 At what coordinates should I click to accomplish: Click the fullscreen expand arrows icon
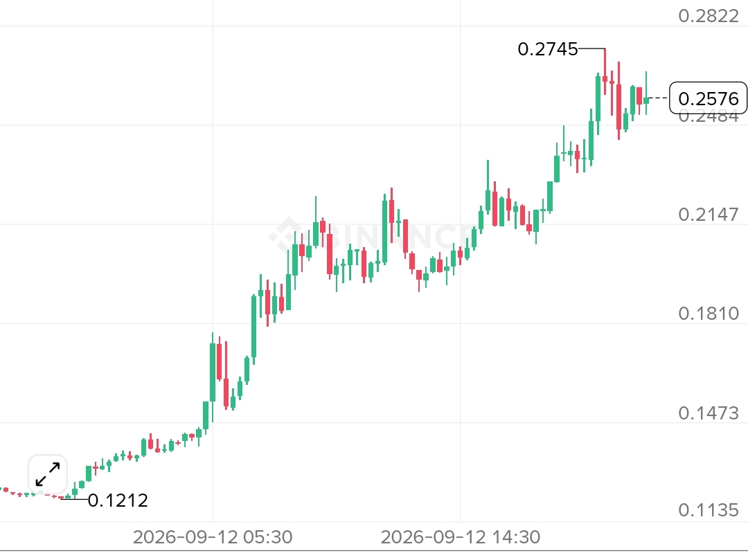click(x=48, y=474)
